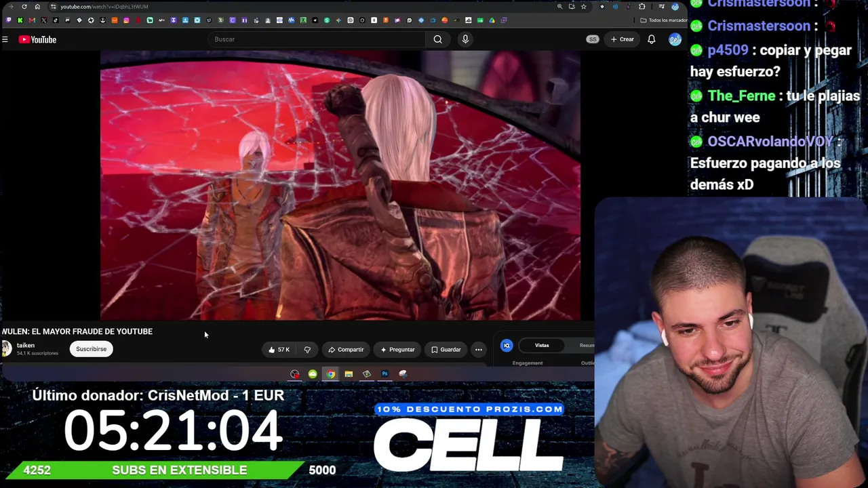Open more actions three-dot menu

tap(479, 350)
